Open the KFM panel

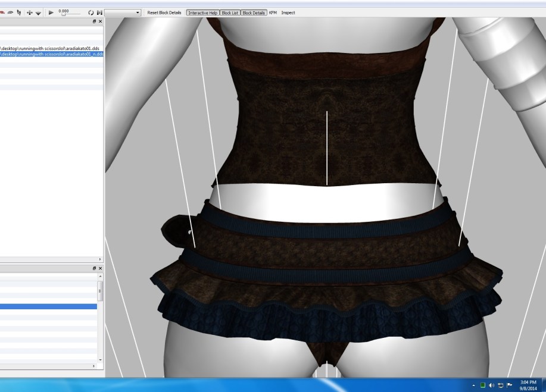point(273,12)
